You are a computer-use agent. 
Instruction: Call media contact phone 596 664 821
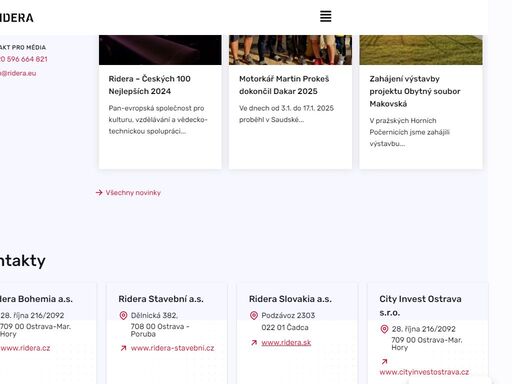pyautogui.click(x=24, y=59)
